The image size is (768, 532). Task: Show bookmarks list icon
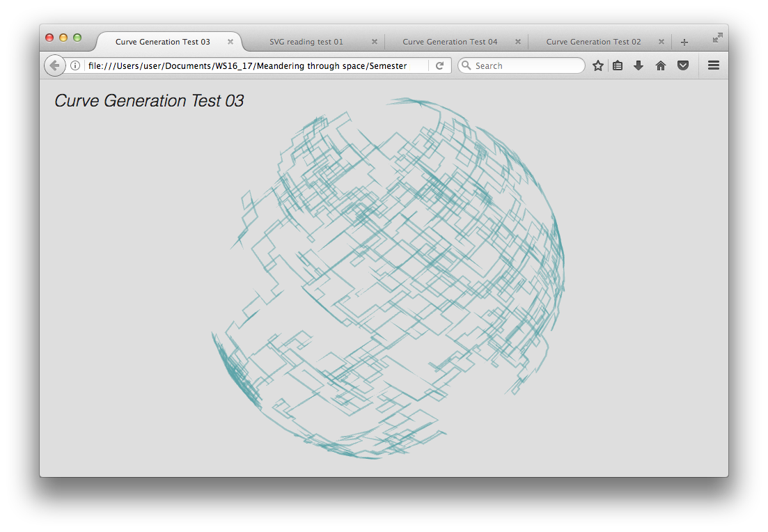(618, 65)
